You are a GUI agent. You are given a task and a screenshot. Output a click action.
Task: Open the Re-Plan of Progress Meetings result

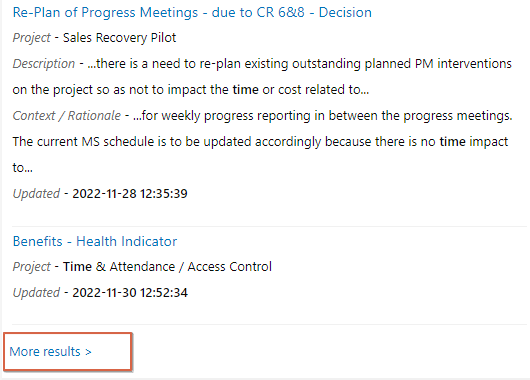click(x=192, y=13)
